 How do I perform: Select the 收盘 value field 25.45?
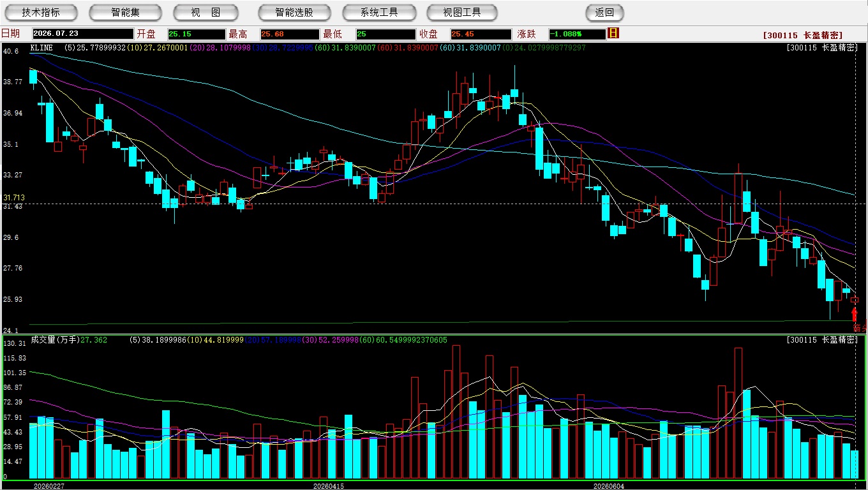pyautogui.click(x=481, y=34)
